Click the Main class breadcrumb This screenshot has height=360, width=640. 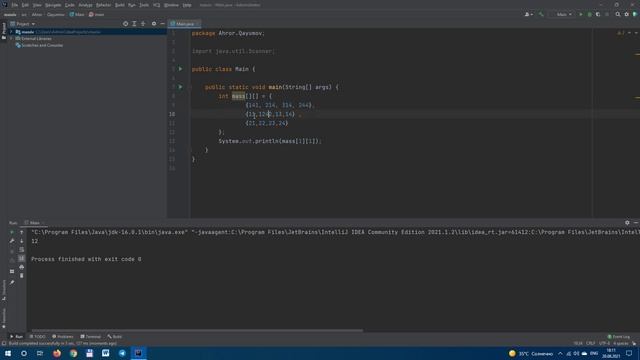(x=77, y=14)
